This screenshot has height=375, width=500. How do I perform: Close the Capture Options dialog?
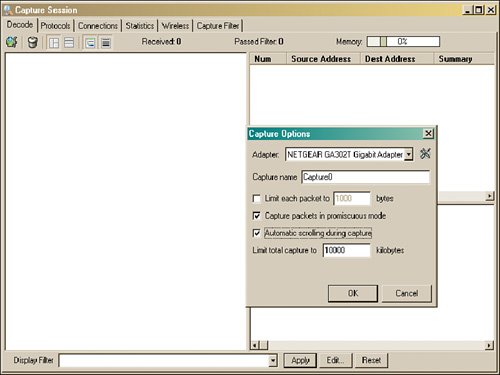click(x=428, y=134)
